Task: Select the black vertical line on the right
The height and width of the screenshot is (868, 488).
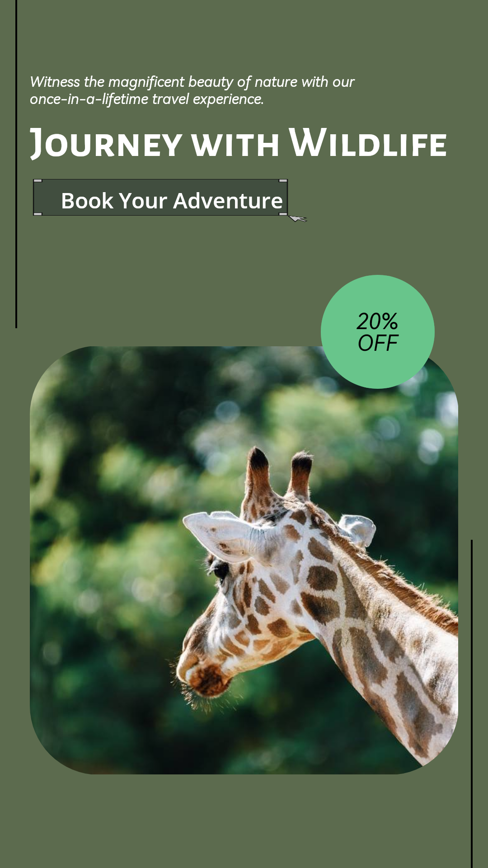Action: (x=472, y=703)
